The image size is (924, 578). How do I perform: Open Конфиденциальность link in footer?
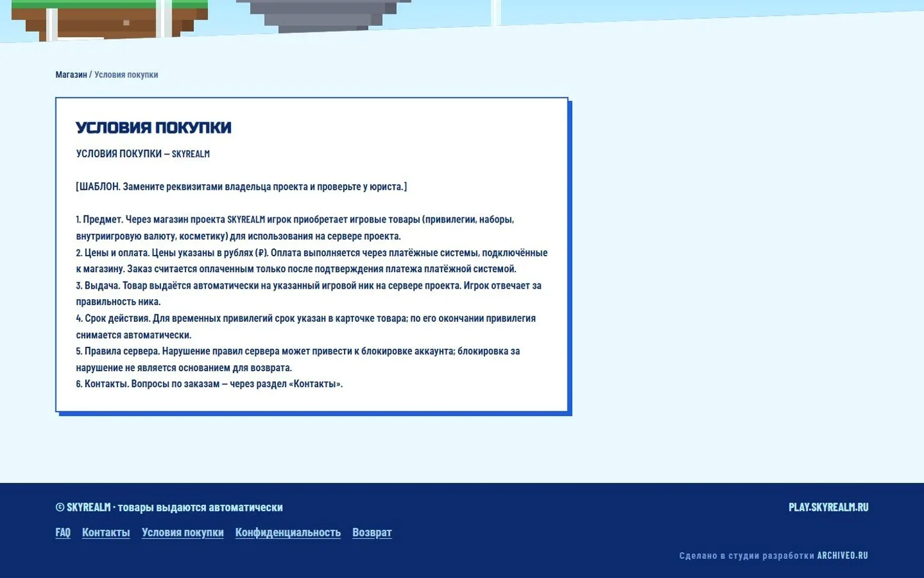click(288, 532)
